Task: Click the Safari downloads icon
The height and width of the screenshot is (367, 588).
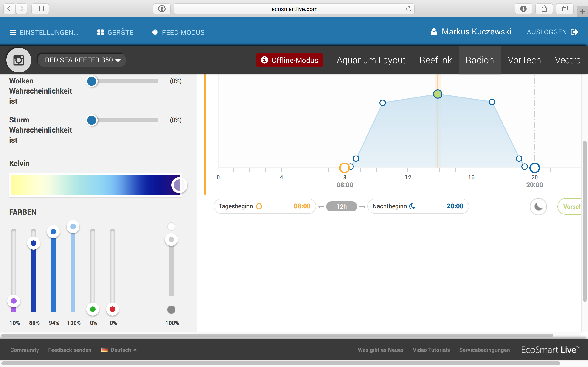Action: 523,9
